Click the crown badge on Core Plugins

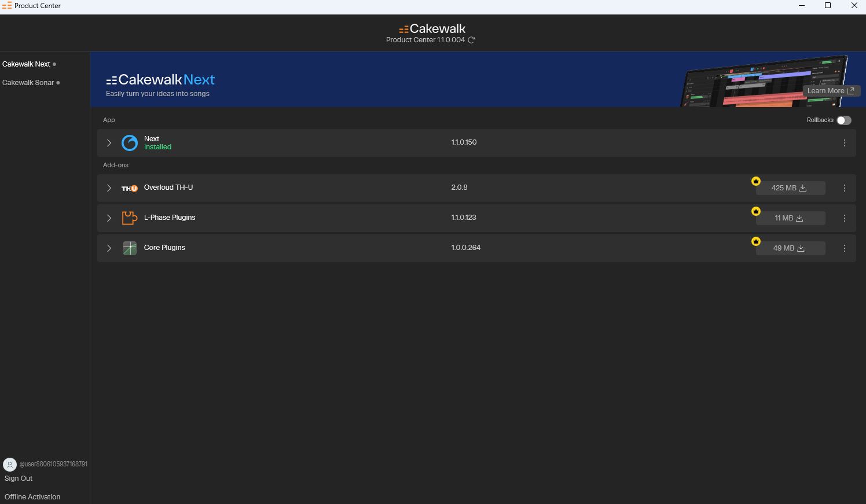click(x=756, y=241)
